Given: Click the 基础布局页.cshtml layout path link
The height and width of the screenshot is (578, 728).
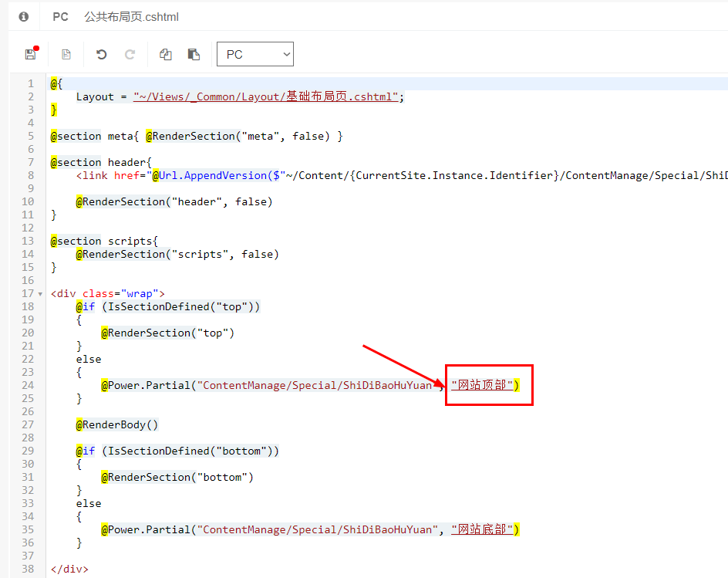Looking at the screenshot, I should [x=266, y=96].
